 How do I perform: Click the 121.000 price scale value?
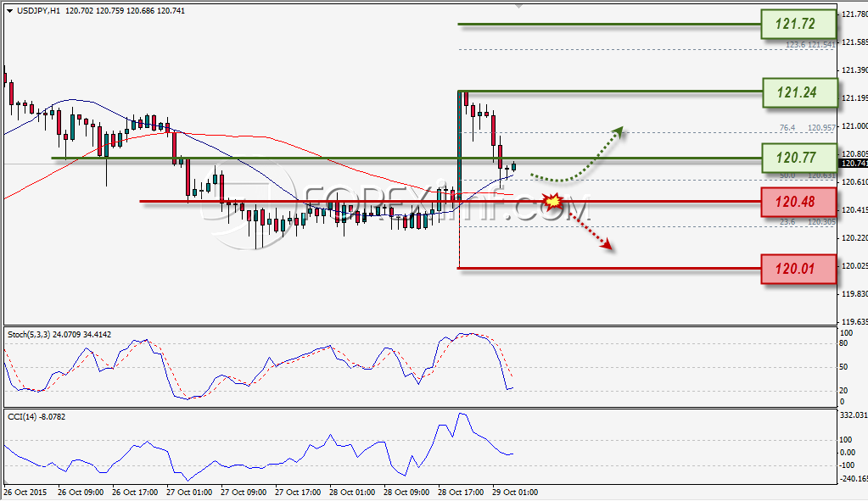(x=854, y=126)
